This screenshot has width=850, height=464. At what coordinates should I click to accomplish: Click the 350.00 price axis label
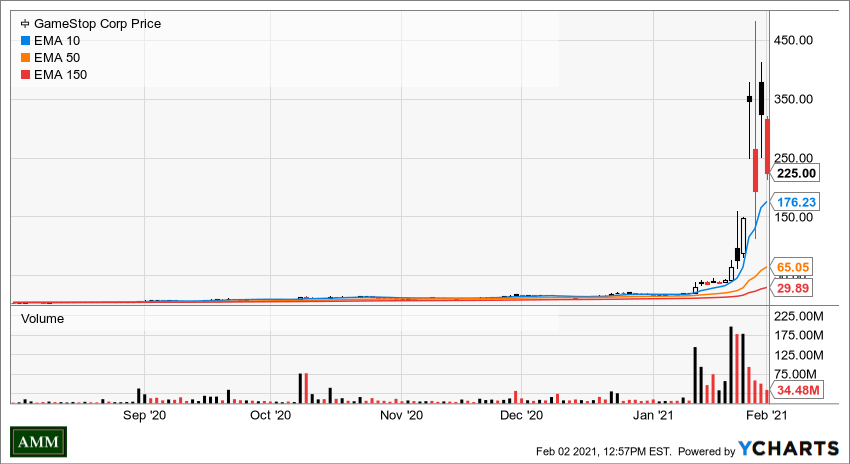click(794, 99)
